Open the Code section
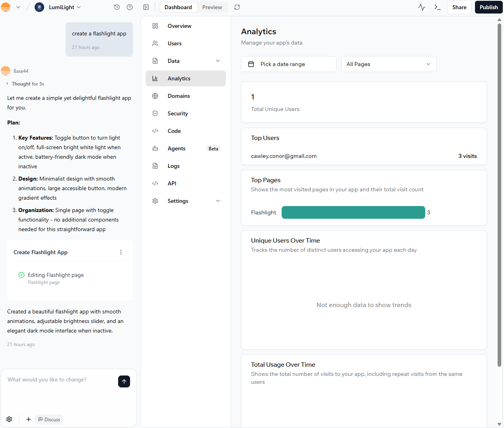The image size is (504, 428). click(x=174, y=130)
